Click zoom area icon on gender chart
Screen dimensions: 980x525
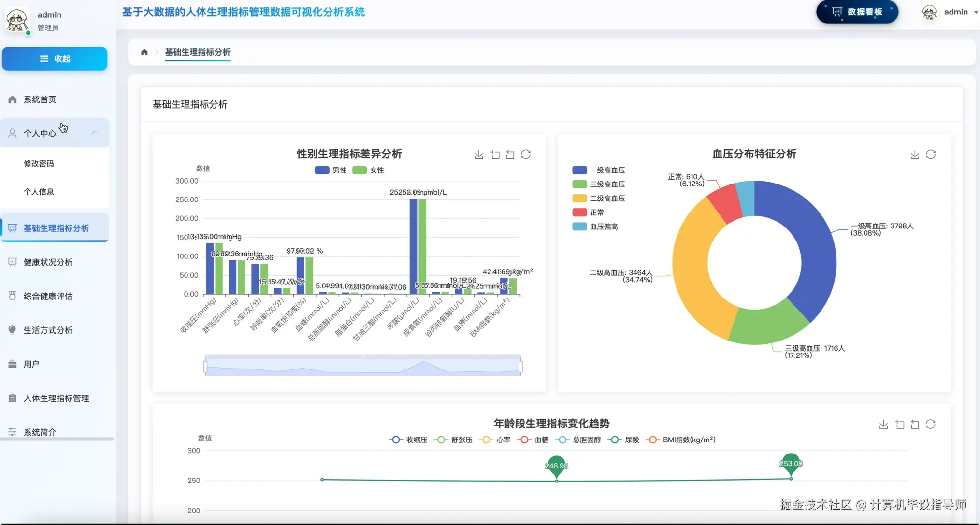[495, 155]
